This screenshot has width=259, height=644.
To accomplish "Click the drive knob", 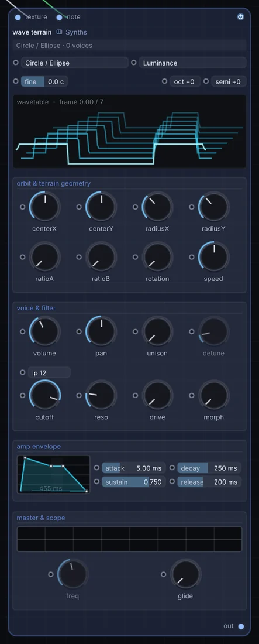I will click(x=157, y=396).
